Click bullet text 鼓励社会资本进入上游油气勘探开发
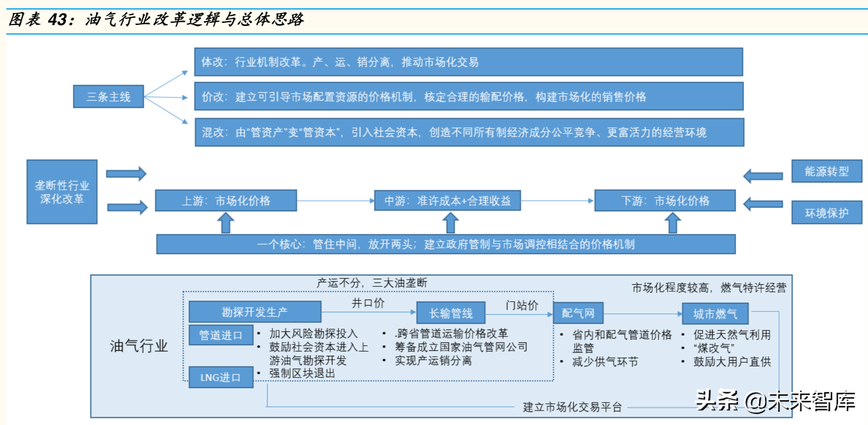 tap(319, 354)
